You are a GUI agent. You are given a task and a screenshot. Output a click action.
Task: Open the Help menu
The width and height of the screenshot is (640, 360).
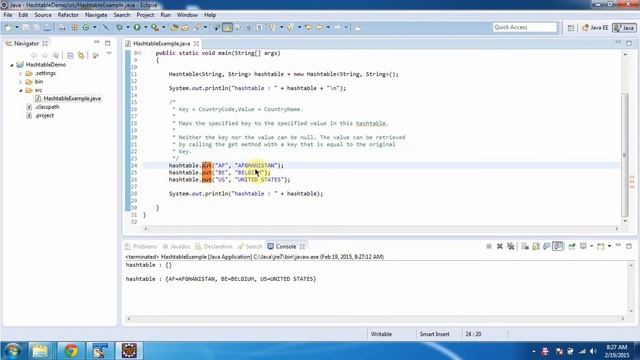210,15
